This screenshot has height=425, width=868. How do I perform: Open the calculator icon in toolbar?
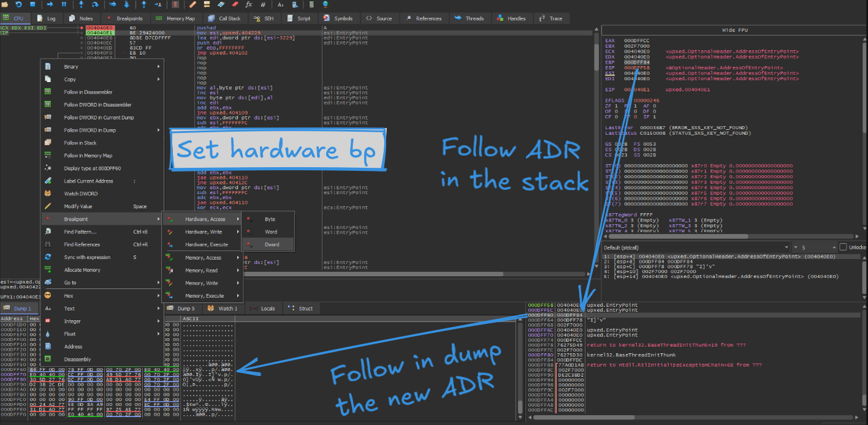pyautogui.click(x=311, y=4)
